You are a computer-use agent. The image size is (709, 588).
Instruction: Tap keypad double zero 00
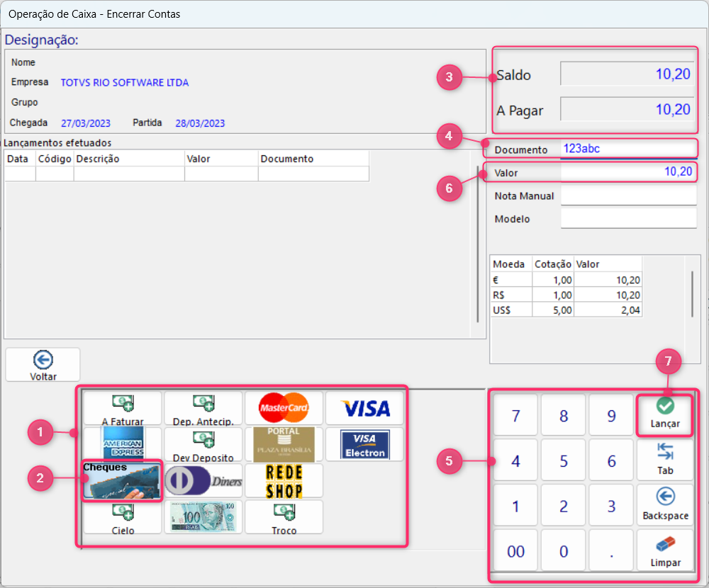click(515, 550)
